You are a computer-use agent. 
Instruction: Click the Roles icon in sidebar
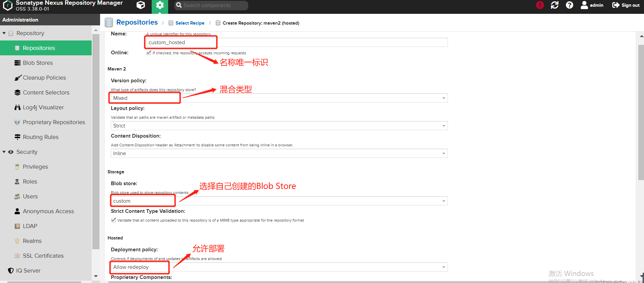(17, 181)
